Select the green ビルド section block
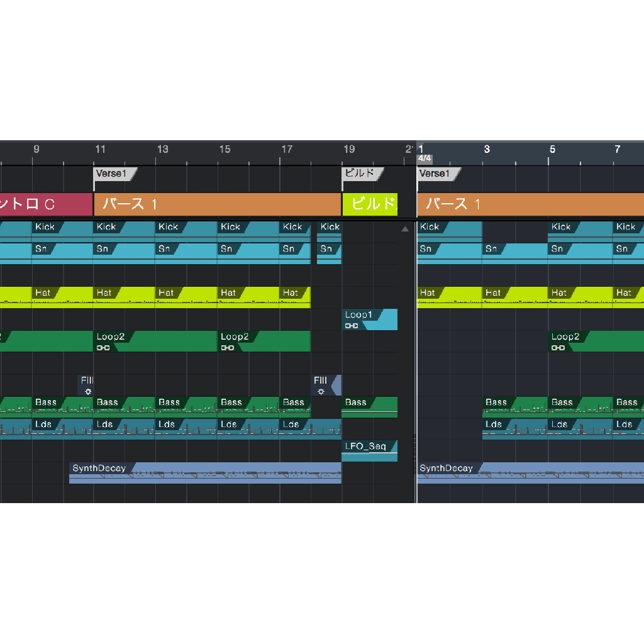Image resolution: width=644 pixels, height=644 pixels. [x=369, y=204]
